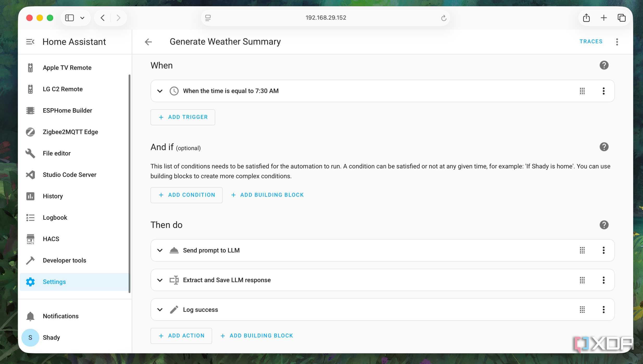Viewport: 643px width, 364px height.
Task: Click the Settings gear icon
Action: [30, 282]
